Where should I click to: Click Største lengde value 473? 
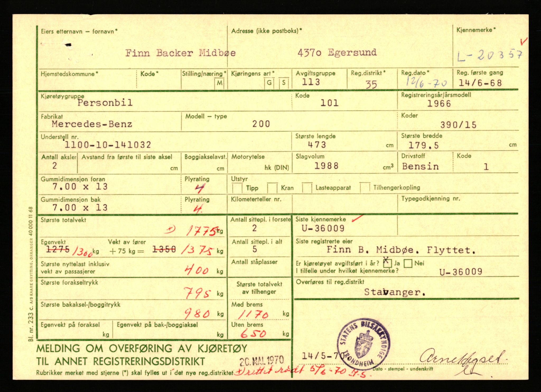(317, 145)
